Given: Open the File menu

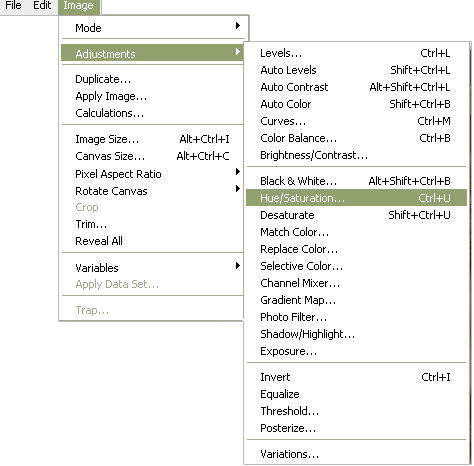Looking at the screenshot, I should point(13,5).
